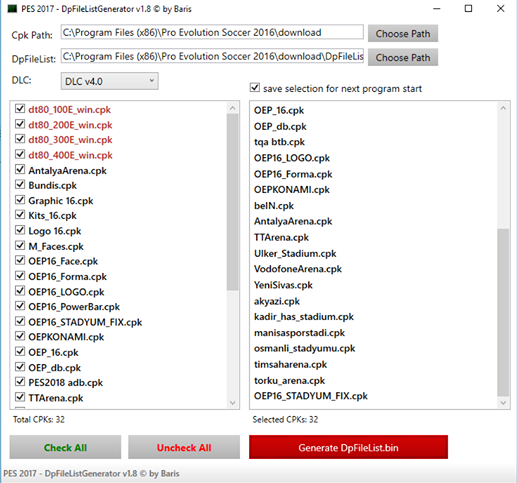Select OEP16_LOGO.cpk in right list
The height and width of the screenshot is (483, 517).
(292, 158)
